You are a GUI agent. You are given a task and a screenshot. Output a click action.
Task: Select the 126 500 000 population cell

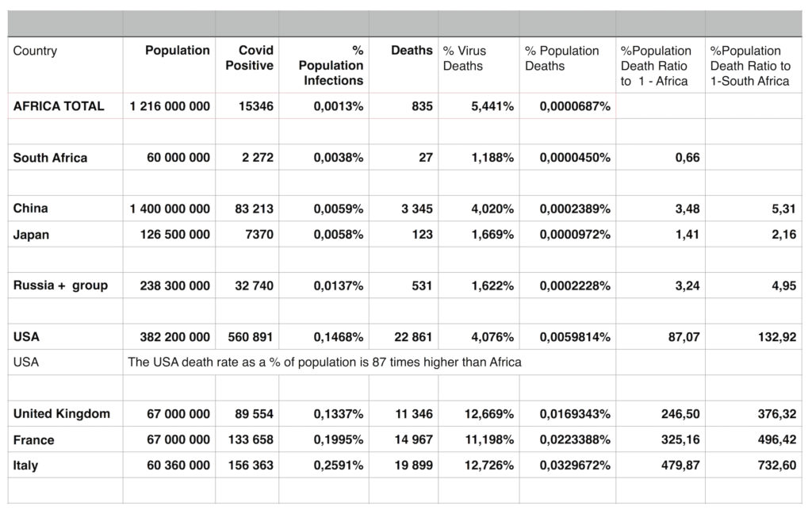tap(169, 234)
